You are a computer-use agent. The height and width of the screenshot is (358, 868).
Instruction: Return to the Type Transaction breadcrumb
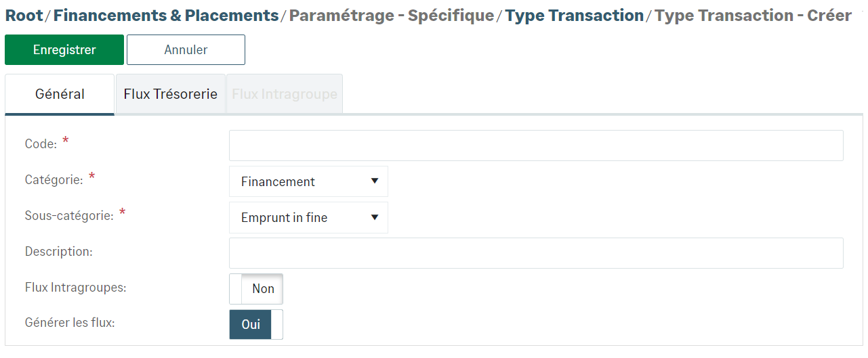coord(575,16)
